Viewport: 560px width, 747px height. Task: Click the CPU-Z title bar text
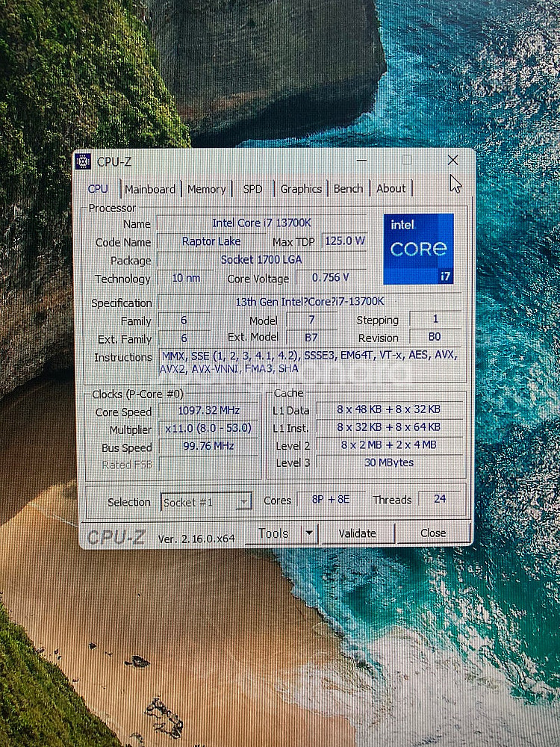click(114, 162)
